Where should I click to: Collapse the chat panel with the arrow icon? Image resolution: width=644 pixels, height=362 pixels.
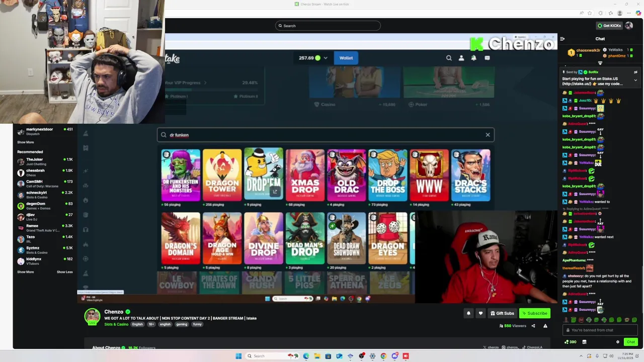562,39
